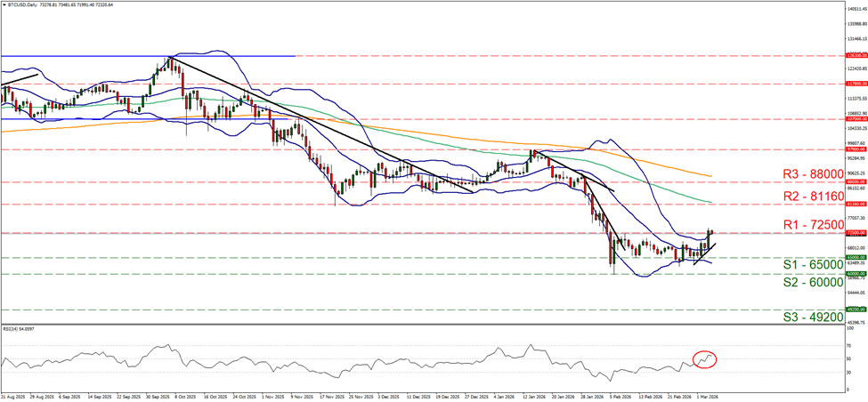Select the S2 - 60000 support label
868x402 pixels.
813,282
